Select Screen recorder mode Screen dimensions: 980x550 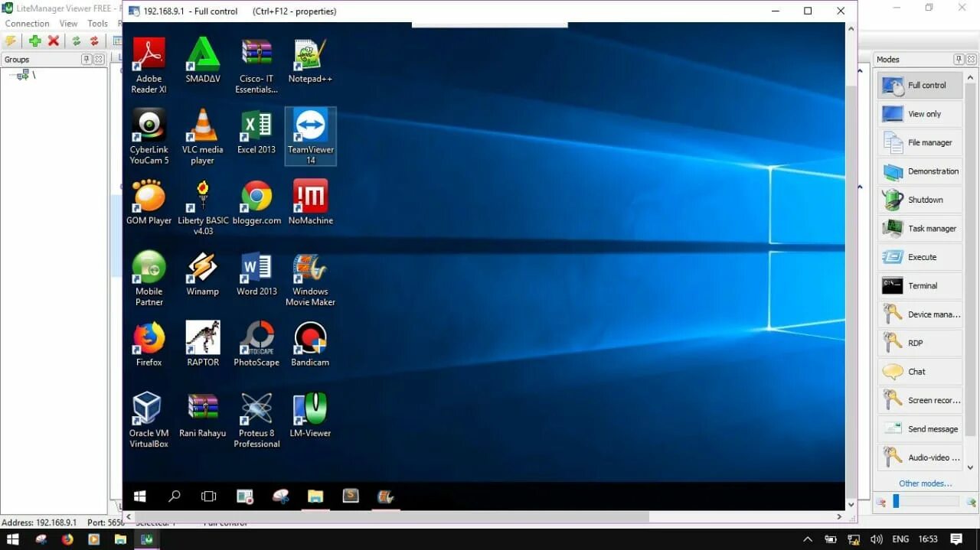pos(920,400)
